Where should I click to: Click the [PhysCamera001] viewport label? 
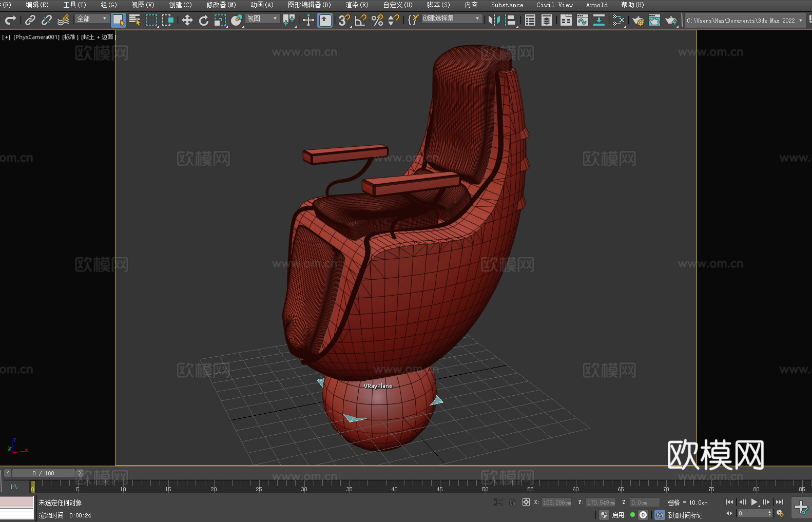[x=36, y=37]
